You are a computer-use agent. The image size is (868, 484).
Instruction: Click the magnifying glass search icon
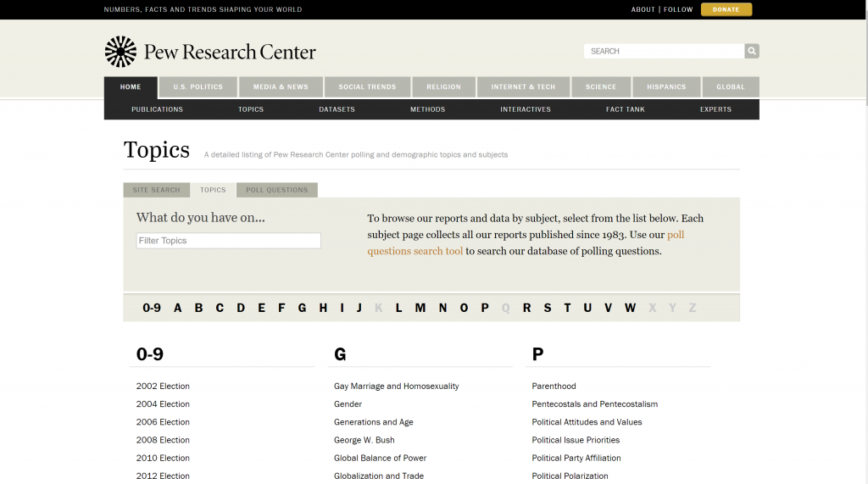coord(752,51)
